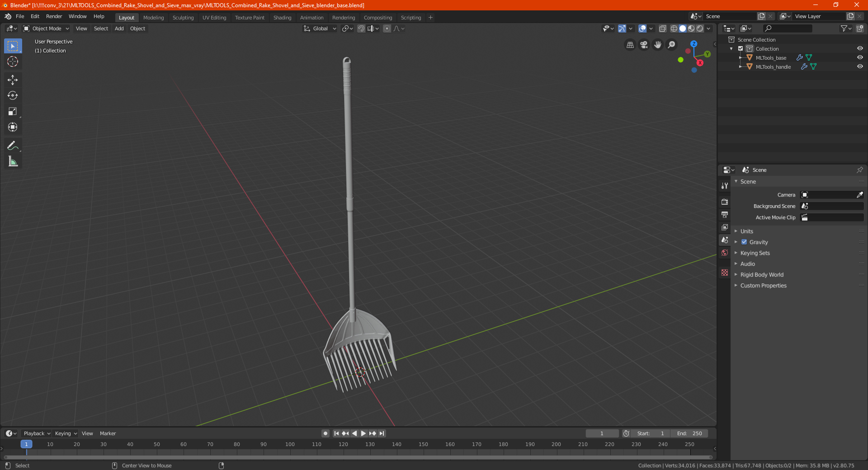868x470 pixels.
Task: Open the Render menu
Action: [x=54, y=16]
